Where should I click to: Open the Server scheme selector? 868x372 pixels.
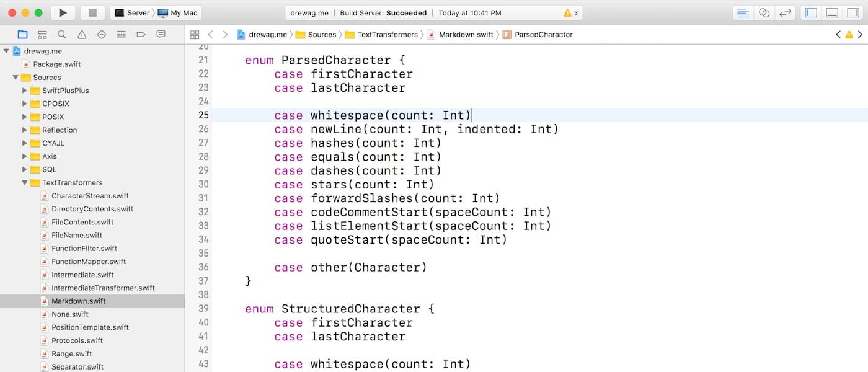[132, 12]
